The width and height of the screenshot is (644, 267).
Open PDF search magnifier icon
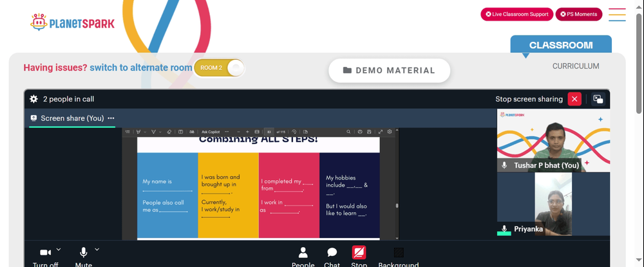click(x=348, y=132)
